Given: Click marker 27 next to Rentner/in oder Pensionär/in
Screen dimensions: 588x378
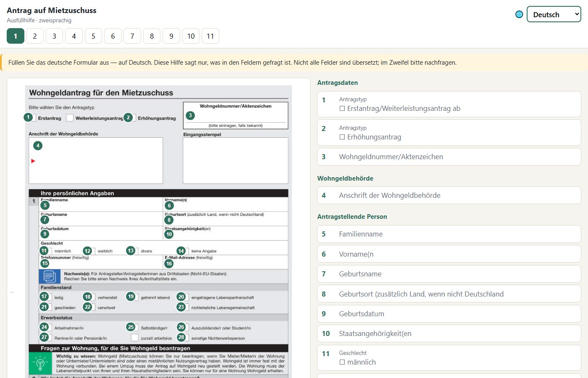Looking at the screenshot, I should tap(44, 337).
